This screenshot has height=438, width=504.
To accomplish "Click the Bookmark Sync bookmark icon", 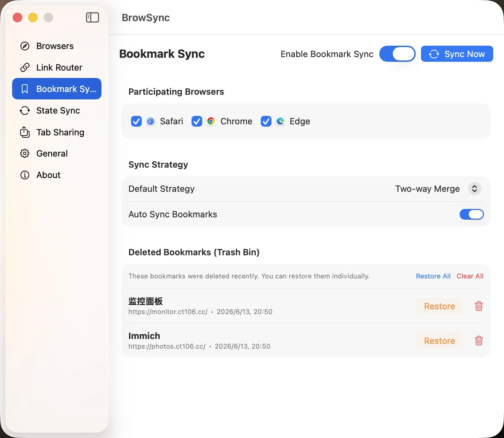I will (25, 89).
